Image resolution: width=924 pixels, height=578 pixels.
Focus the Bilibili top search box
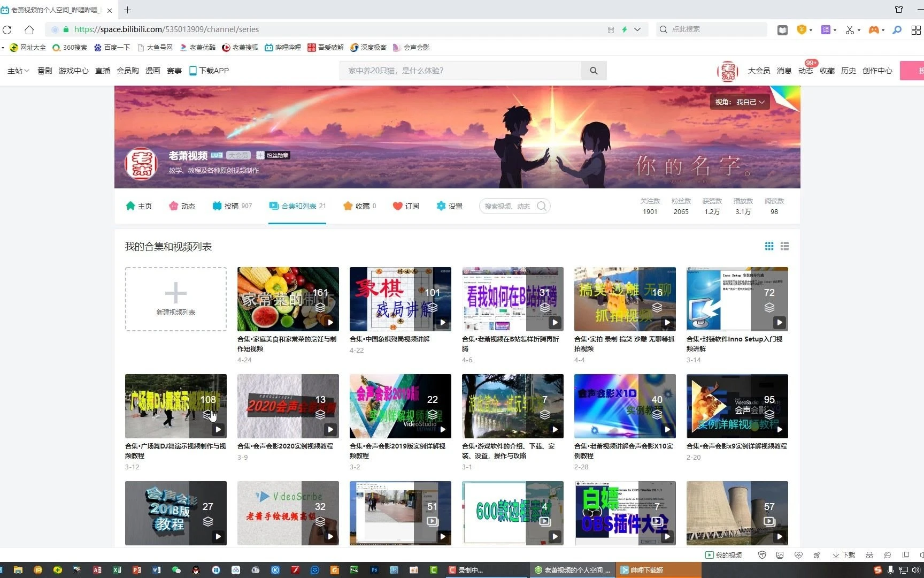click(x=460, y=71)
